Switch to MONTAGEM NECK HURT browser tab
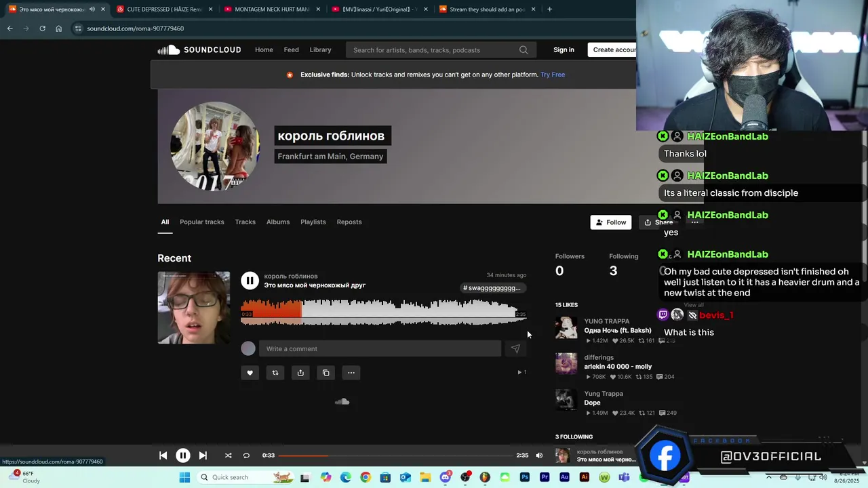 (x=271, y=9)
